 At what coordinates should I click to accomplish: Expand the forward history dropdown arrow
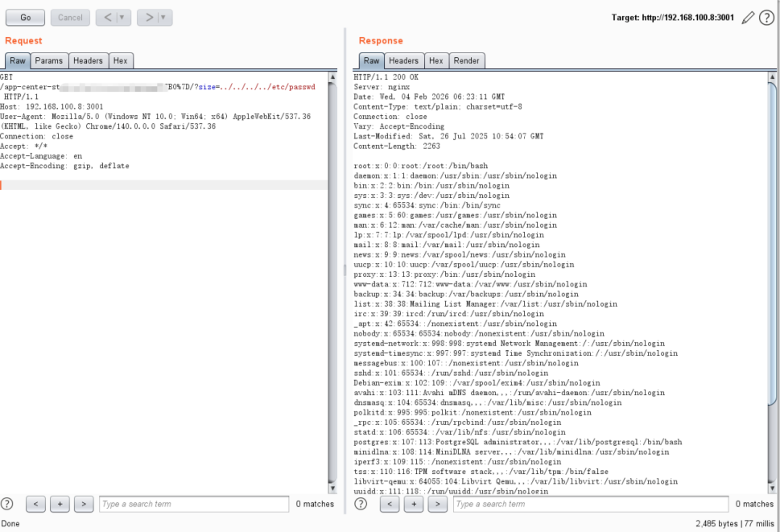click(163, 18)
